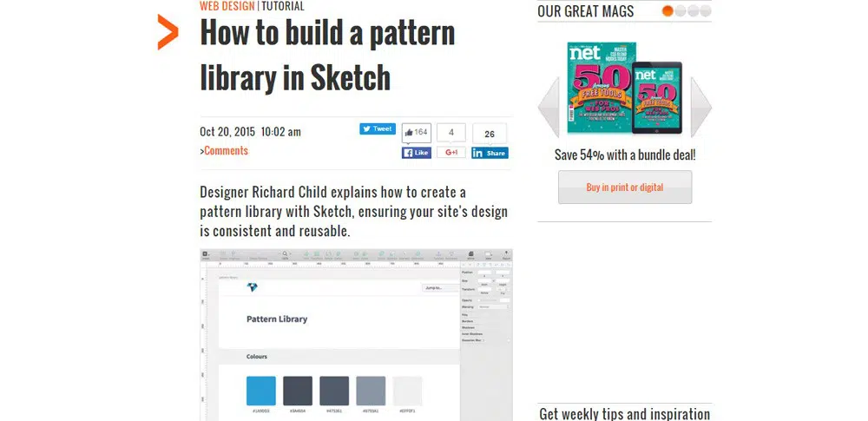Open the TUTORIAL category link

tap(282, 6)
